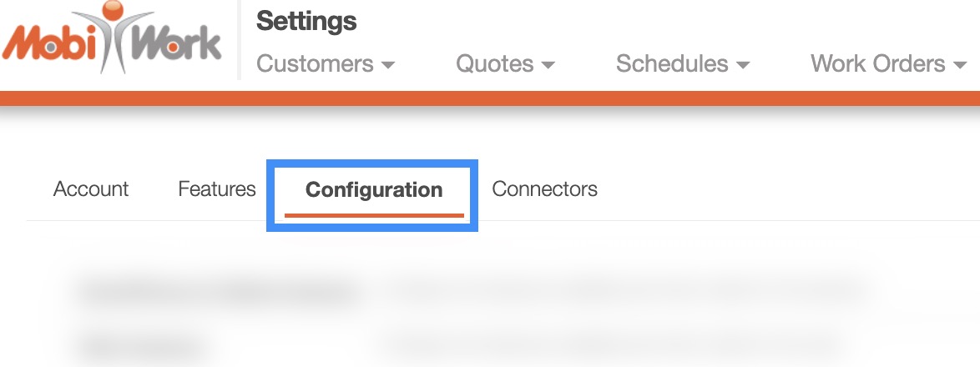Viewport: 980px width, 367px height.
Task: Switch to the Account tab
Action: (91, 189)
